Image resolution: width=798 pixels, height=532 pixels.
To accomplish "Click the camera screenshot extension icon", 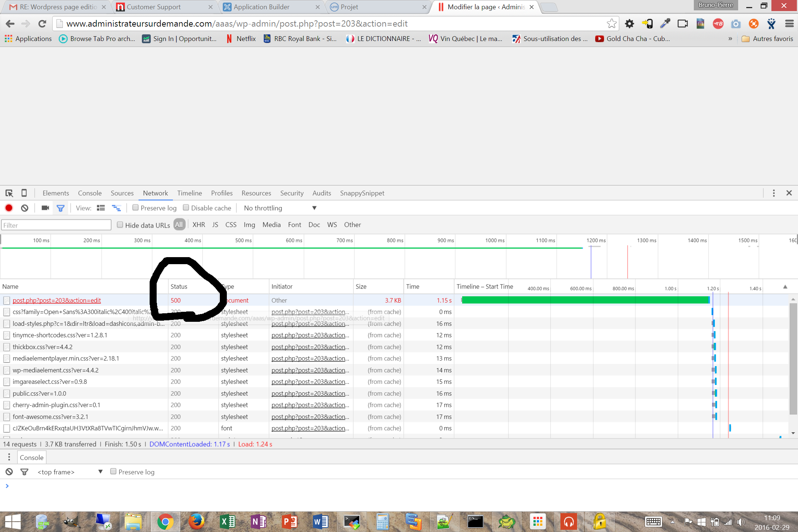I will (x=736, y=24).
